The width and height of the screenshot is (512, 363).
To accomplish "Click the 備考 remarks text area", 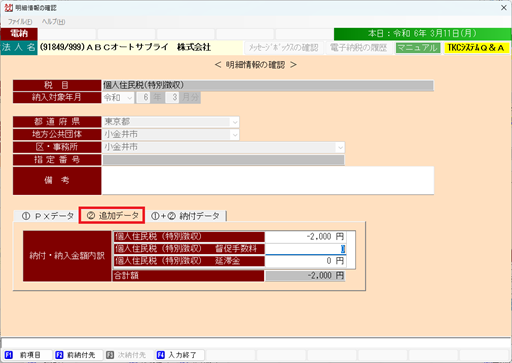I will click(x=268, y=180).
